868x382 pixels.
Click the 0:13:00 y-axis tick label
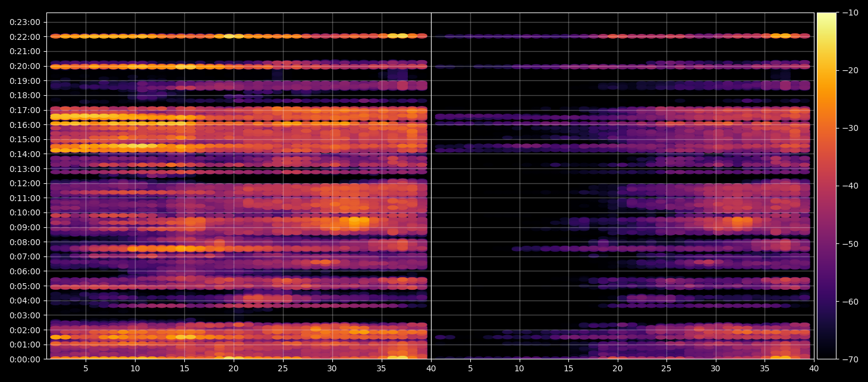coord(25,168)
